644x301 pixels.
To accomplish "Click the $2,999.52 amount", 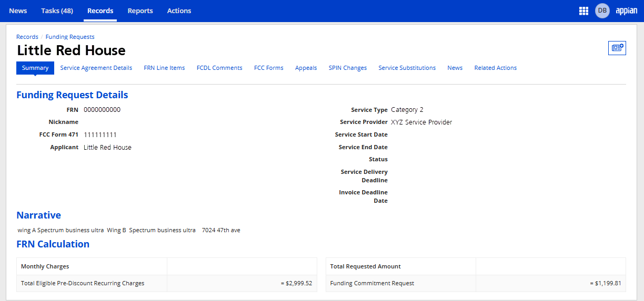I will pyautogui.click(x=296, y=284).
